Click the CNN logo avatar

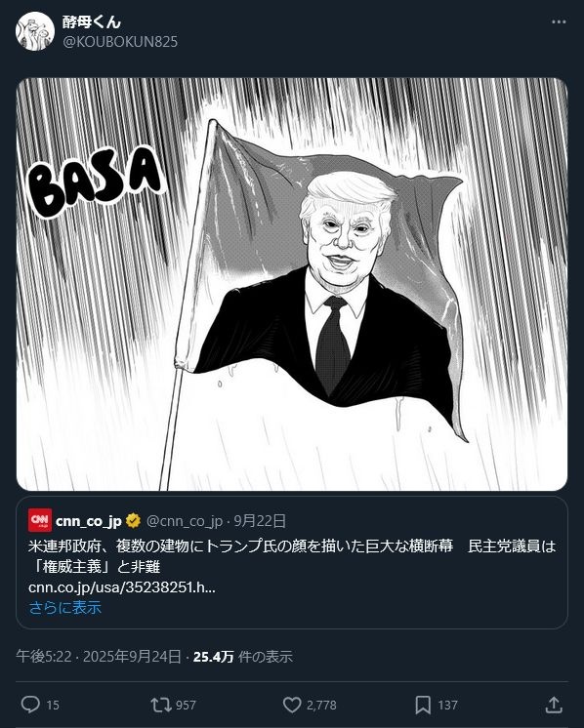(x=40, y=520)
